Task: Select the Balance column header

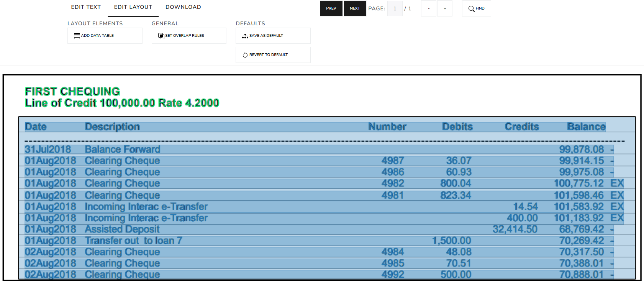Action: point(587,127)
